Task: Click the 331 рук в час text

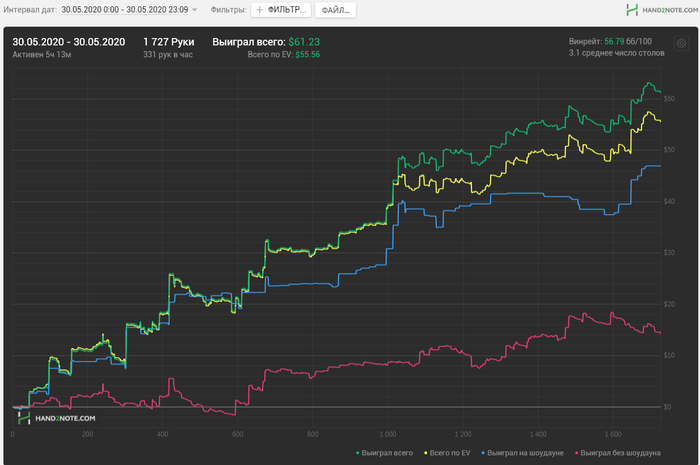Action: 168,54
